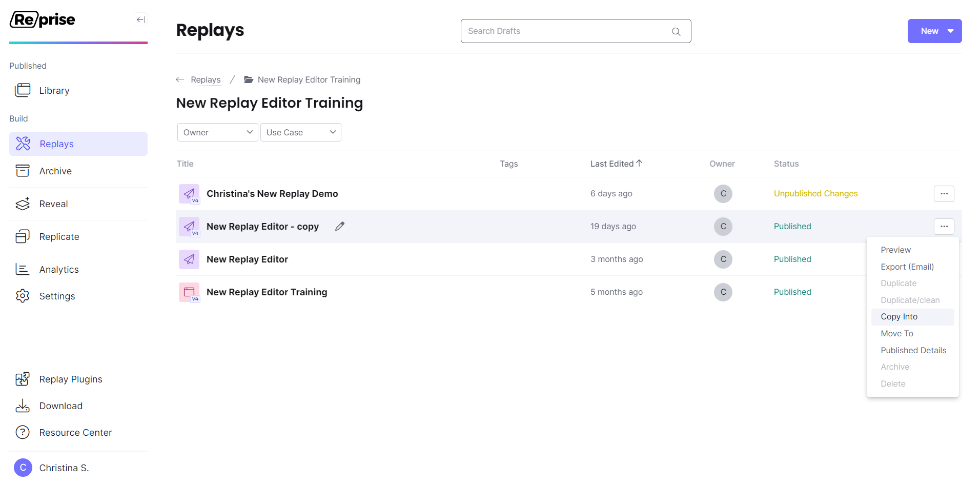This screenshot has height=485, width=980.
Task: Click inside the Search Drafts field
Action: coord(564,31)
